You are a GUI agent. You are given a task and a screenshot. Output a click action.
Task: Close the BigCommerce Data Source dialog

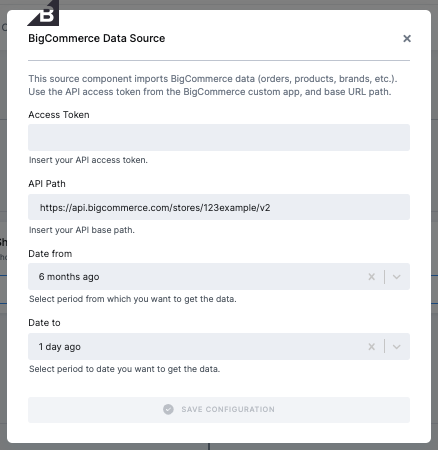pos(407,38)
